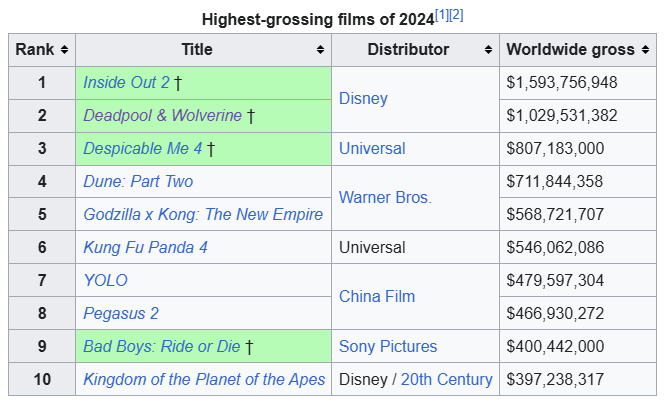Open Dune: Part Two page
This screenshot has height=404, width=671.
(138, 181)
